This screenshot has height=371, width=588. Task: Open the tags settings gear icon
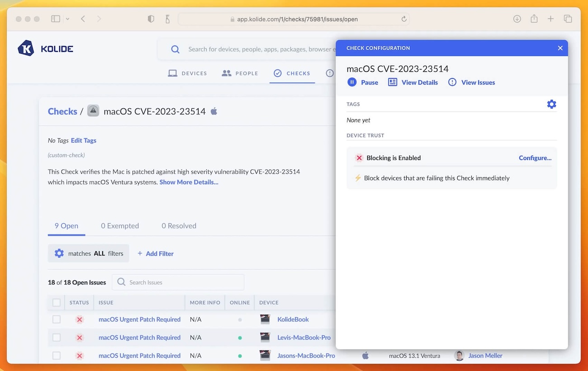click(551, 104)
